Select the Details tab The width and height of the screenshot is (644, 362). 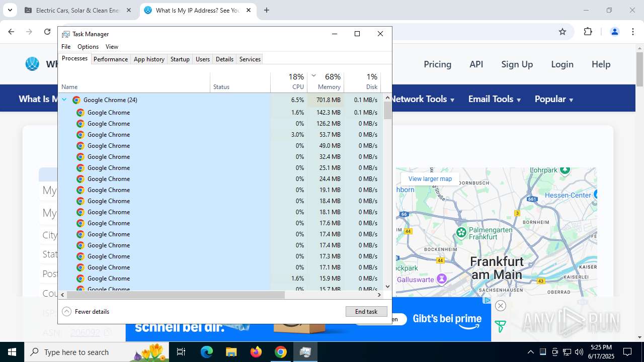[x=224, y=59]
